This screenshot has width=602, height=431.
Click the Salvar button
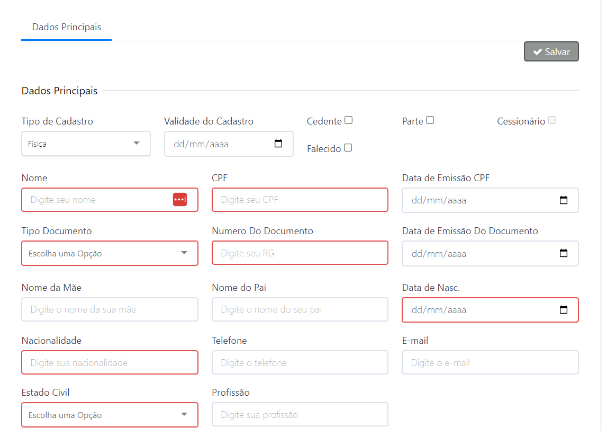[551, 51]
